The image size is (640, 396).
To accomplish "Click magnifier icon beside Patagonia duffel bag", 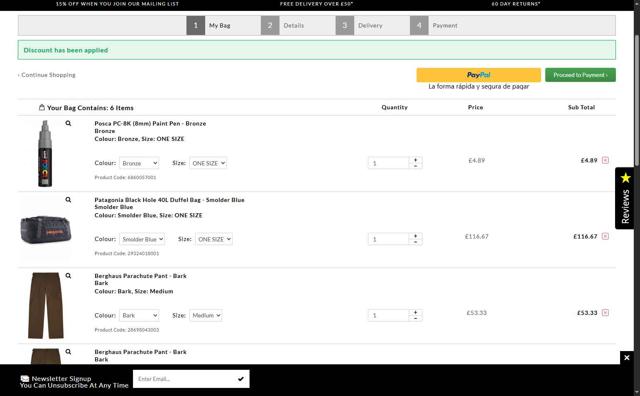I will pyautogui.click(x=68, y=200).
